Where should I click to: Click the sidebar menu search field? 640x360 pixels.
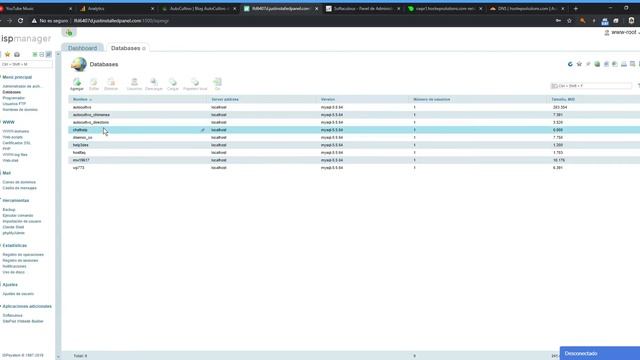[26, 64]
